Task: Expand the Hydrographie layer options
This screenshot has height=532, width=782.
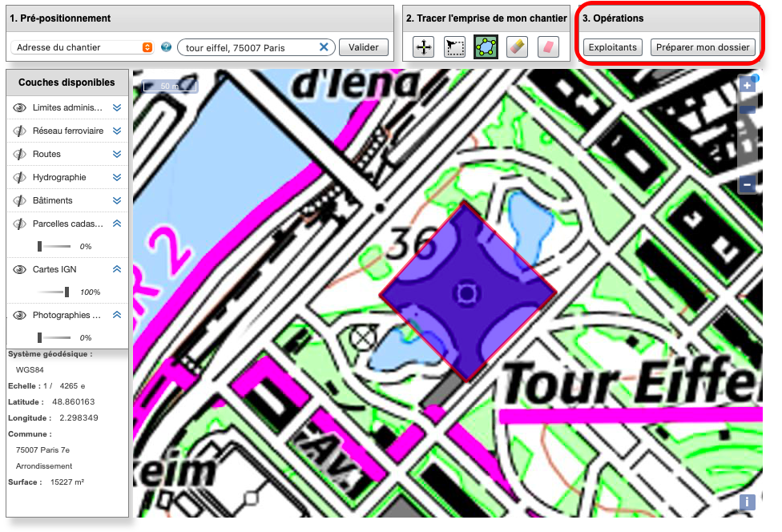Action: point(117,178)
